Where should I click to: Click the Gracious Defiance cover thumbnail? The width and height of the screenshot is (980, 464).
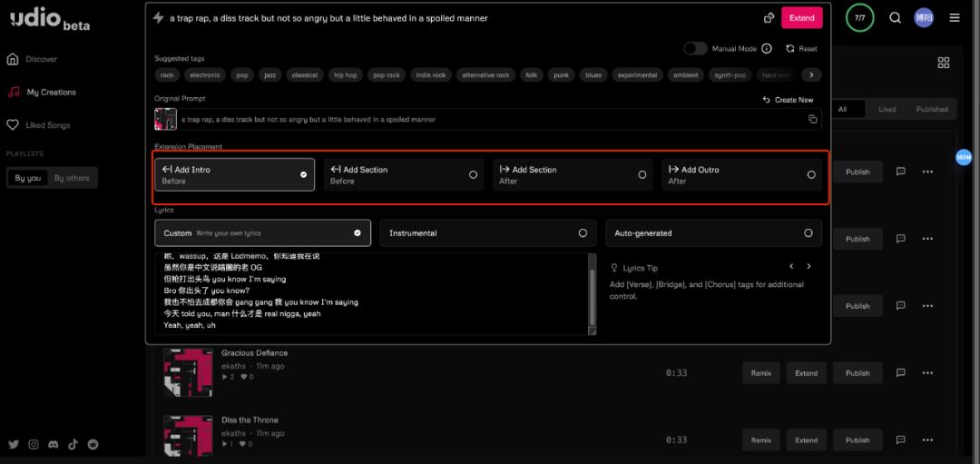188,372
